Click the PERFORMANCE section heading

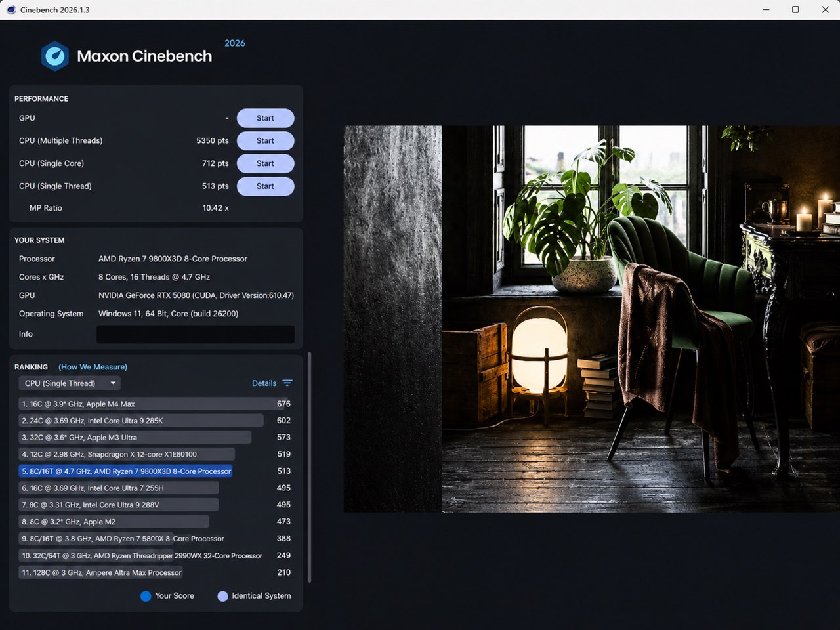[41, 99]
